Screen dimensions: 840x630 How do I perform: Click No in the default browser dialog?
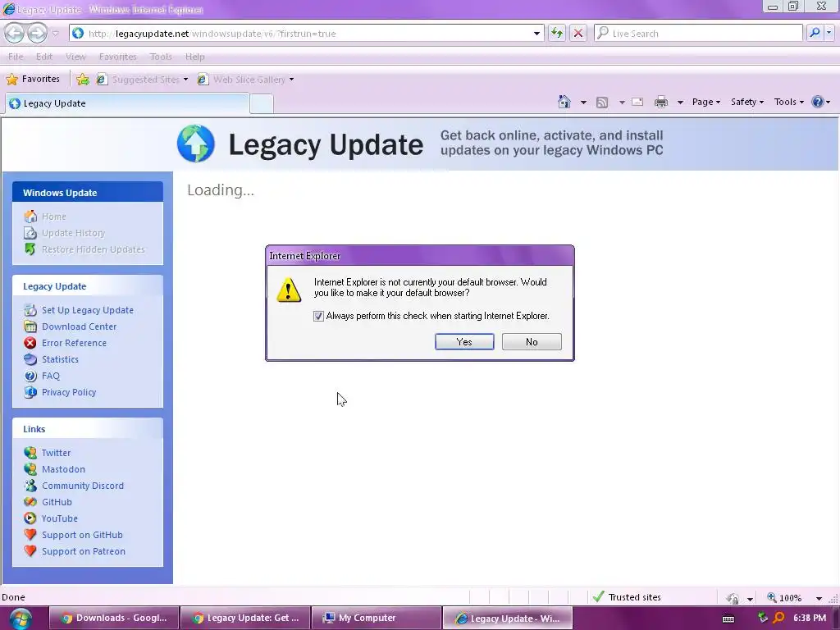[532, 342]
